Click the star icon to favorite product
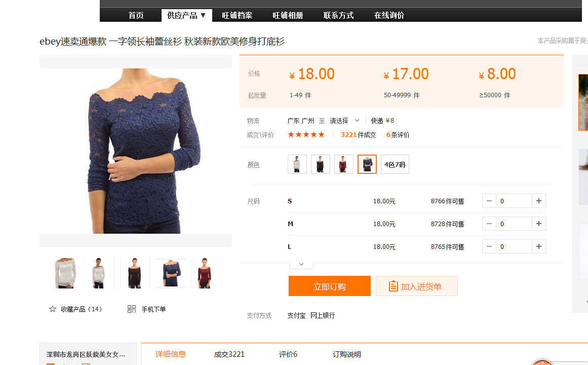588x365 pixels. [53, 309]
